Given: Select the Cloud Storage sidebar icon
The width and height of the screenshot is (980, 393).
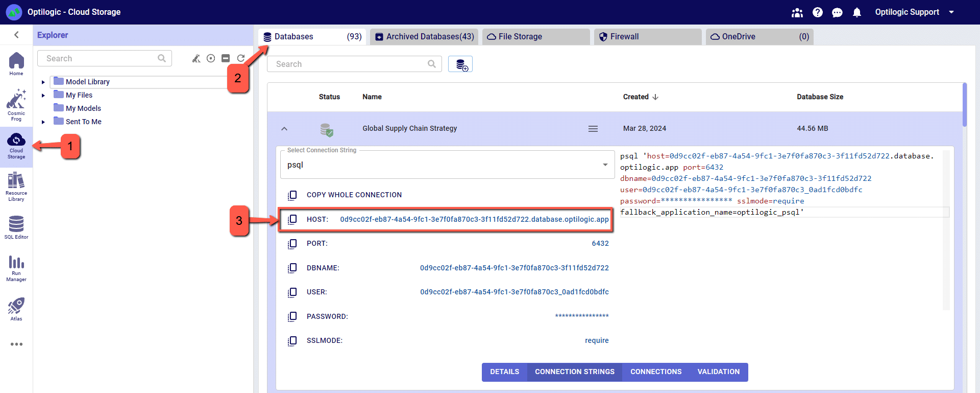Looking at the screenshot, I should (16, 147).
